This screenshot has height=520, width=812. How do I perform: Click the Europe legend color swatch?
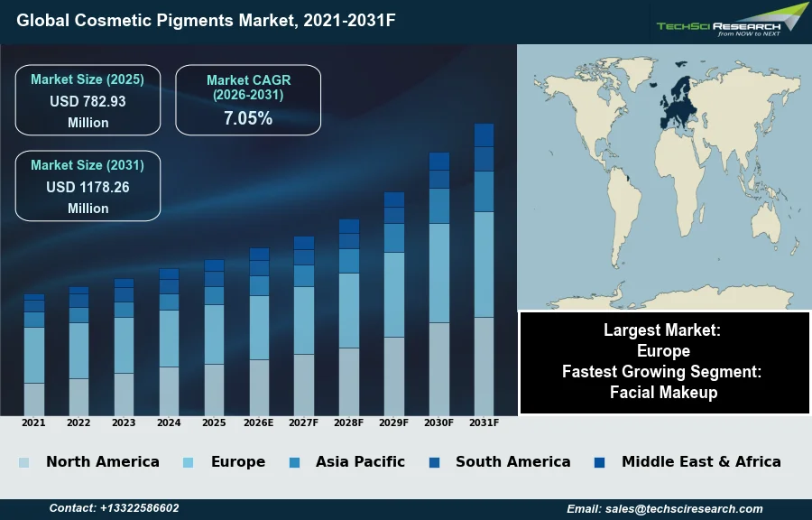[189, 462]
